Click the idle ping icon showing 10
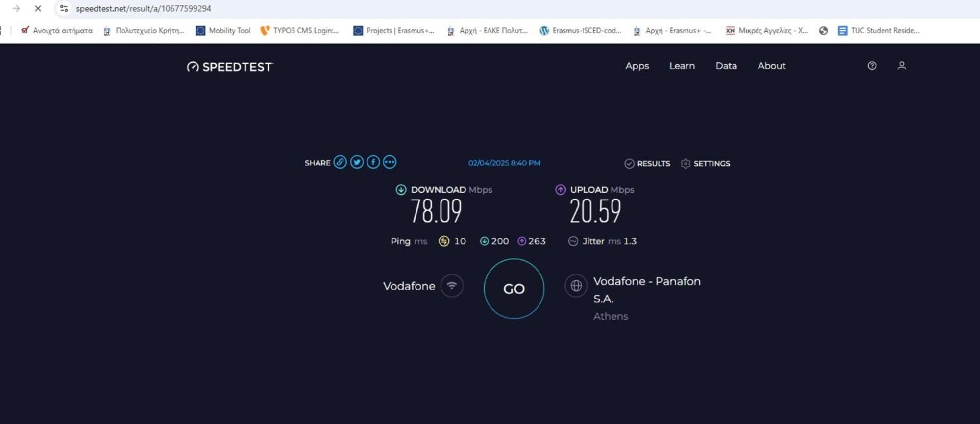Viewport: 980px width, 424px height. tap(444, 241)
